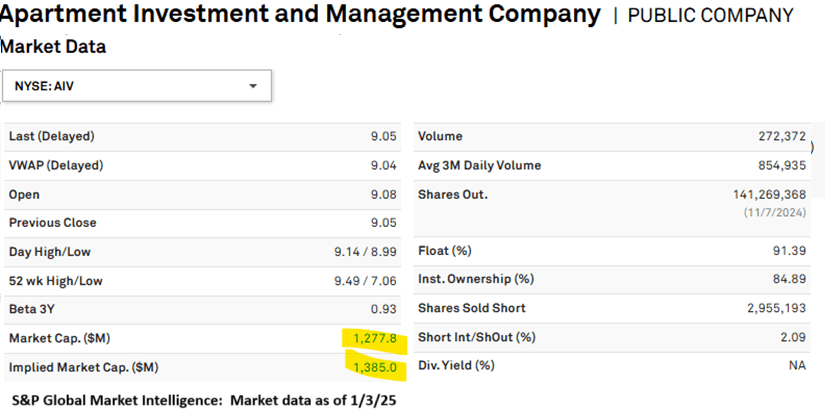Click the VWAP (Delayed) row
Image resolution: width=825 pixels, height=417 pixels.
(200, 165)
